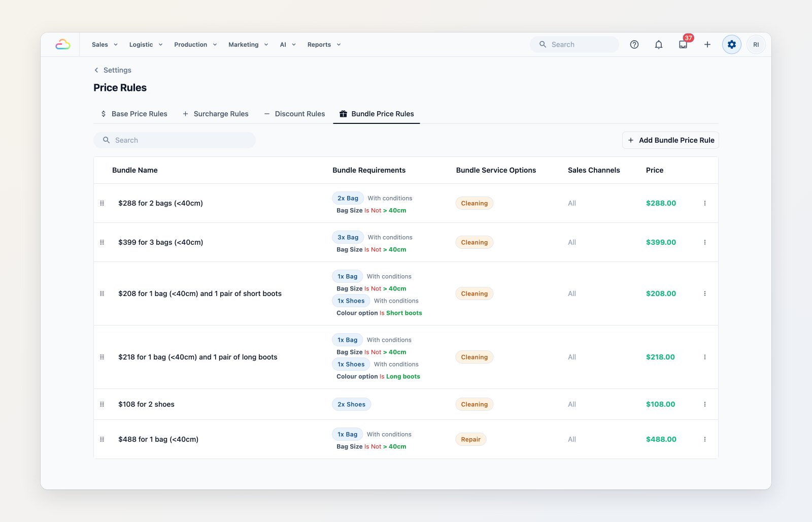The height and width of the screenshot is (522, 812).
Task: Open the inbox with 37 badge
Action: pyautogui.click(x=683, y=45)
